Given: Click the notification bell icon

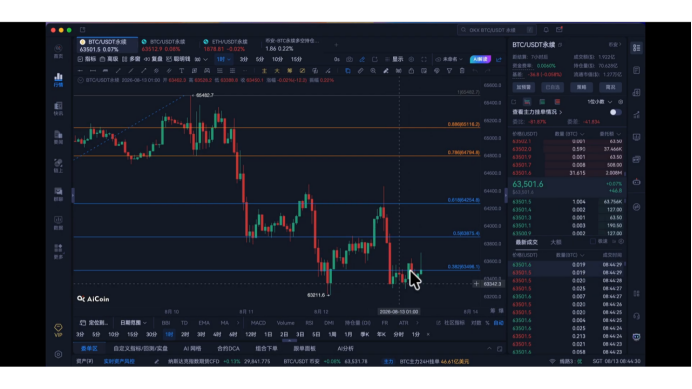Looking at the screenshot, I should point(546,30).
